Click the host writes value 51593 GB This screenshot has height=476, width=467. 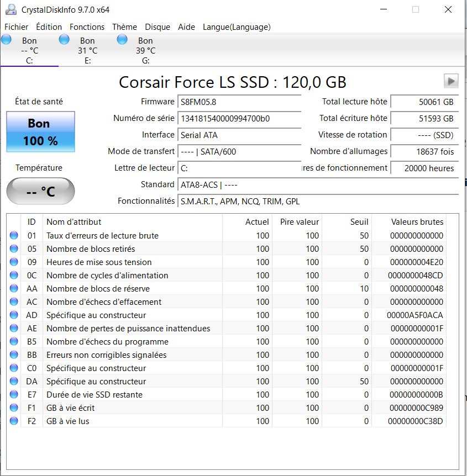(x=424, y=118)
